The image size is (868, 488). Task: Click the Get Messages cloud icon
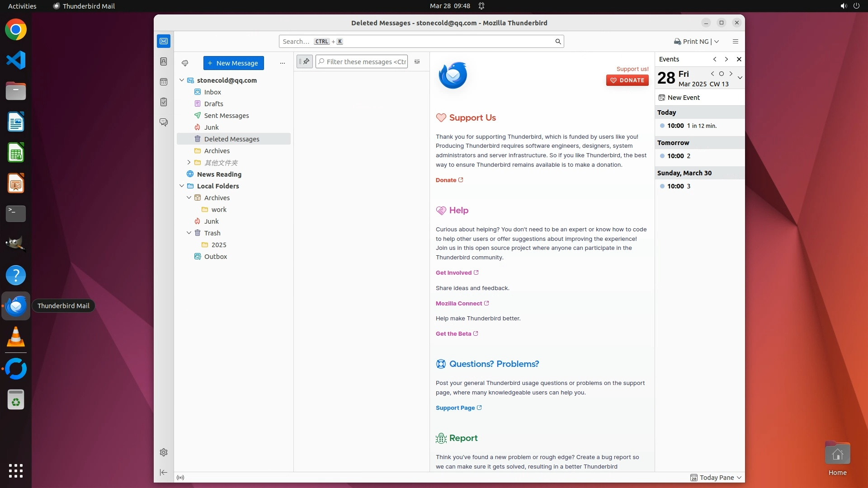[x=185, y=63]
